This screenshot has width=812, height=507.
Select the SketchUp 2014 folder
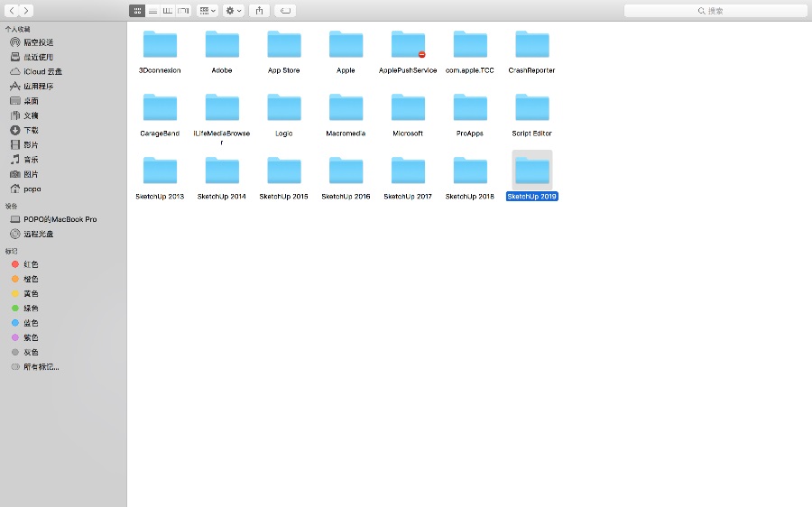tap(222, 171)
